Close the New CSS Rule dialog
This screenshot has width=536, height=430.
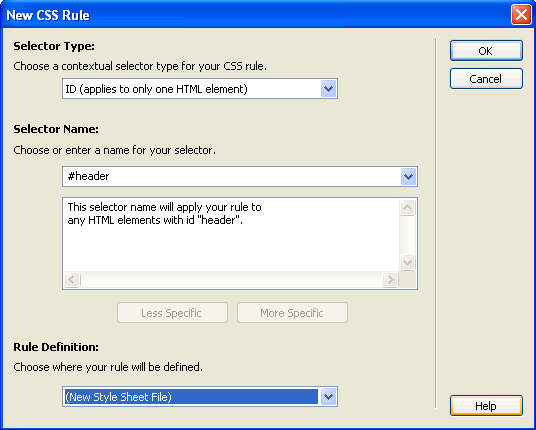pyautogui.click(x=521, y=15)
